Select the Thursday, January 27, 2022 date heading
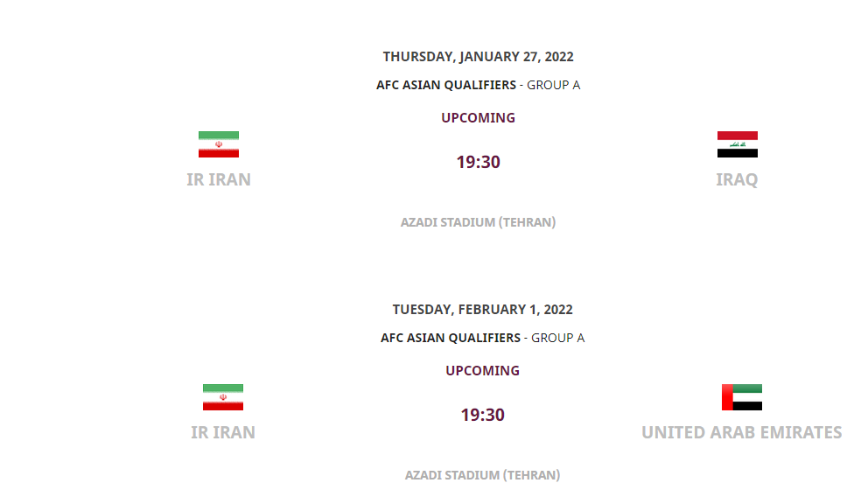This screenshot has width=868, height=504. [479, 57]
